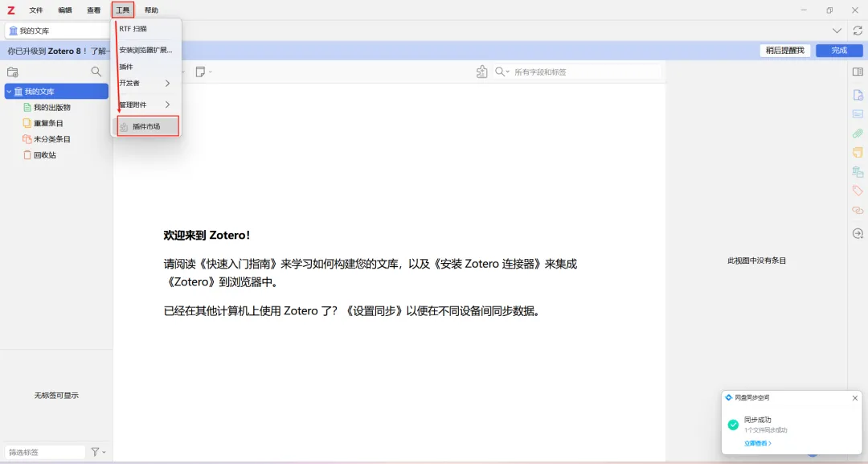Click the 此视图中没有条目 text

[757, 261]
